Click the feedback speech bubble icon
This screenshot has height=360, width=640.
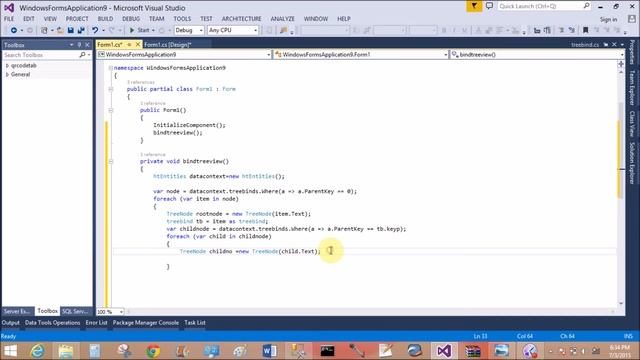pyautogui.click(x=489, y=6)
